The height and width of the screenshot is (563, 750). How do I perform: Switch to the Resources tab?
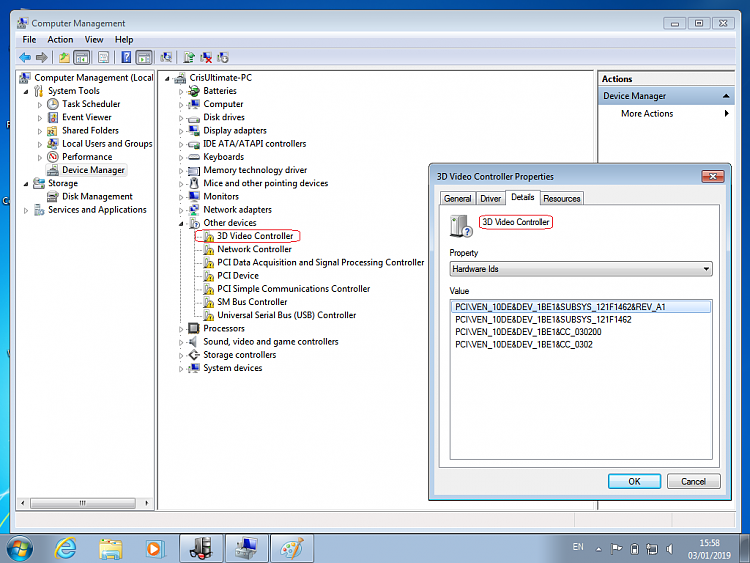pos(562,199)
